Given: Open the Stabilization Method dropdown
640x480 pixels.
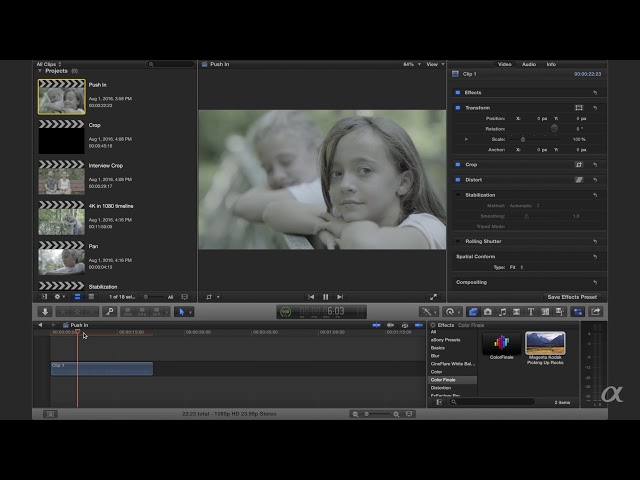Looking at the screenshot, I should (x=524, y=206).
